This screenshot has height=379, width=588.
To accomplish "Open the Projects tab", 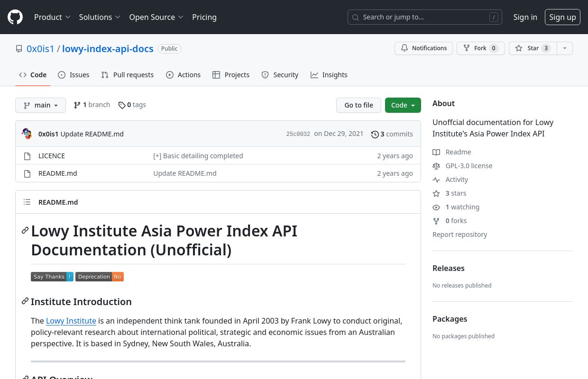I will pos(231,75).
